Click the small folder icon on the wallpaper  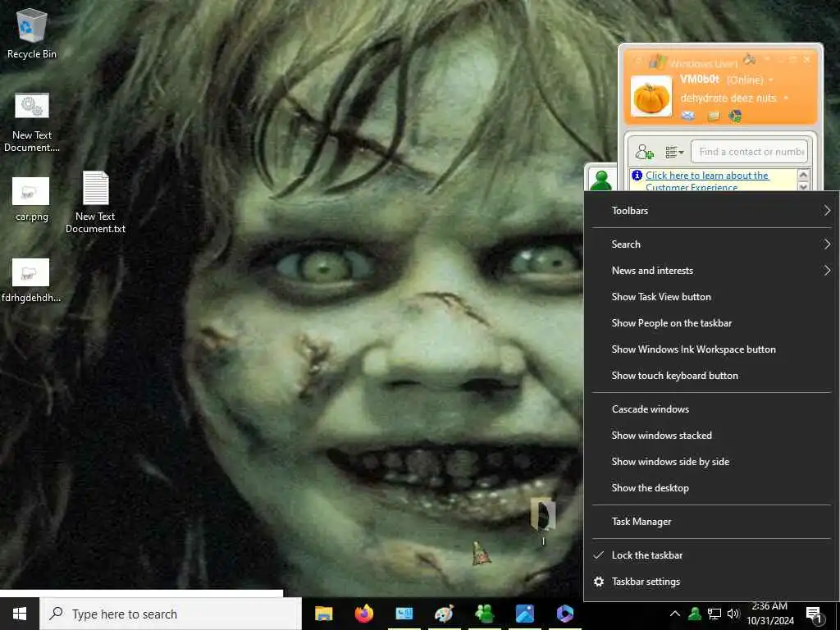(x=543, y=514)
